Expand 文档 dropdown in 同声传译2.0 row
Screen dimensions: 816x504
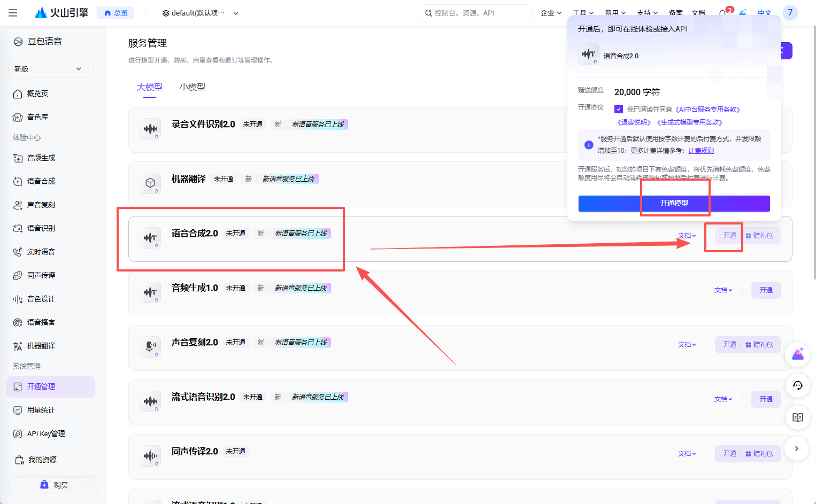[x=687, y=454]
